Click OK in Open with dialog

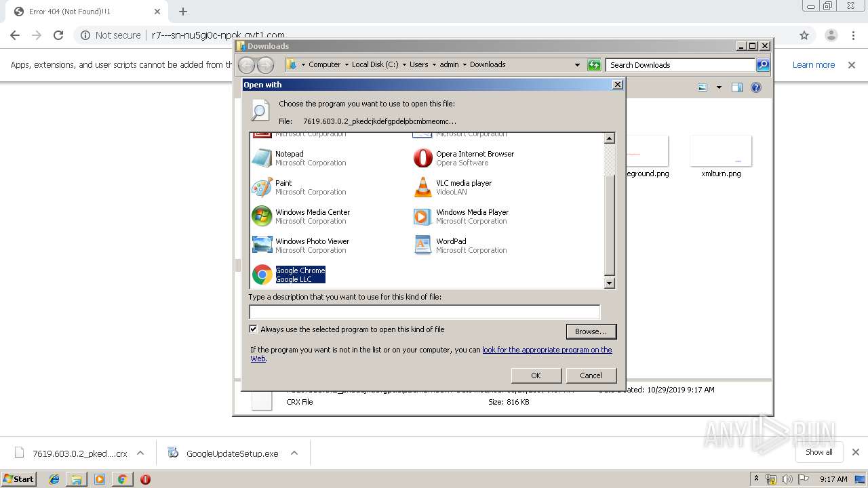click(536, 375)
